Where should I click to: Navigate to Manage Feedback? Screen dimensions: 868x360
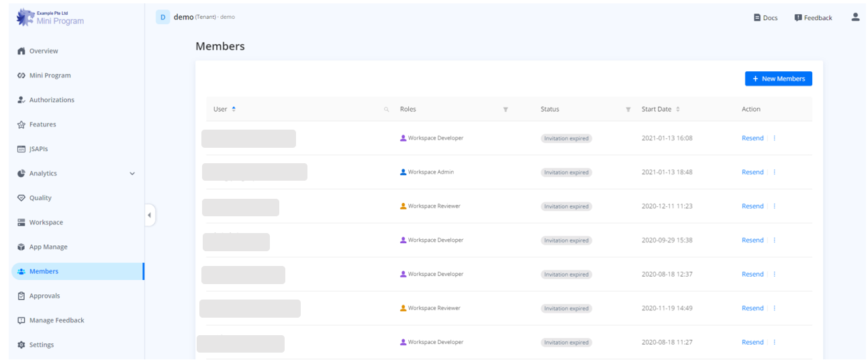point(56,320)
